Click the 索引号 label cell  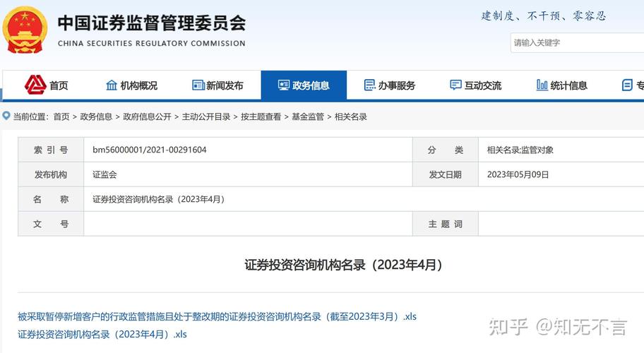click(51, 150)
